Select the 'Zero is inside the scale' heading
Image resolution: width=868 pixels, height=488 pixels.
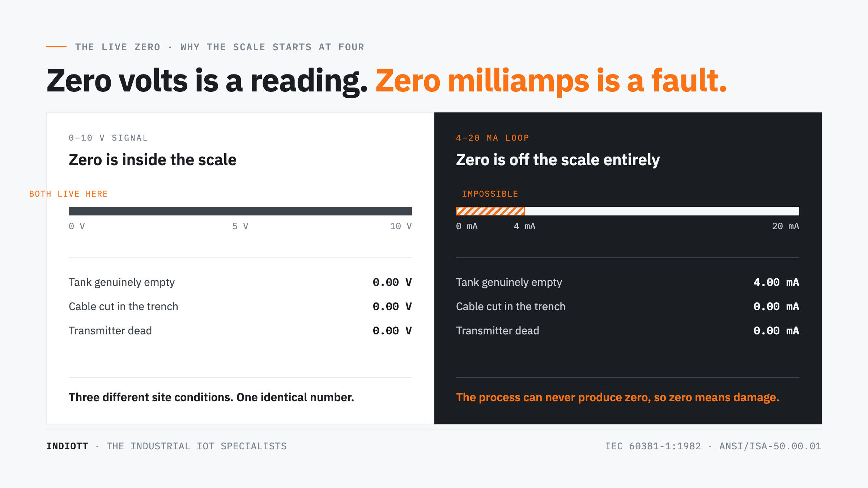(x=153, y=160)
